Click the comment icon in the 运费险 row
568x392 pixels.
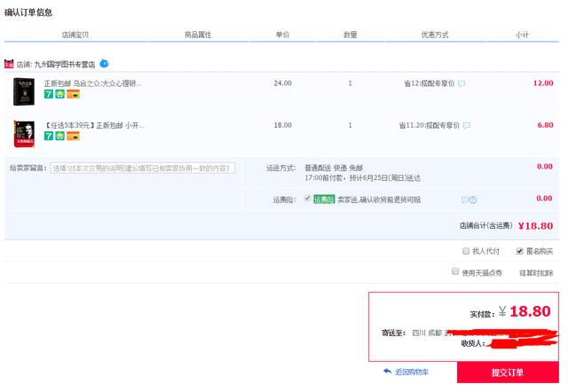(x=464, y=200)
